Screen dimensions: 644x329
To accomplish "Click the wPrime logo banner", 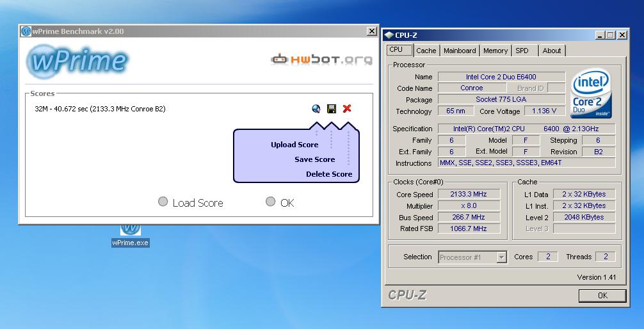I will click(x=77, y=61).
